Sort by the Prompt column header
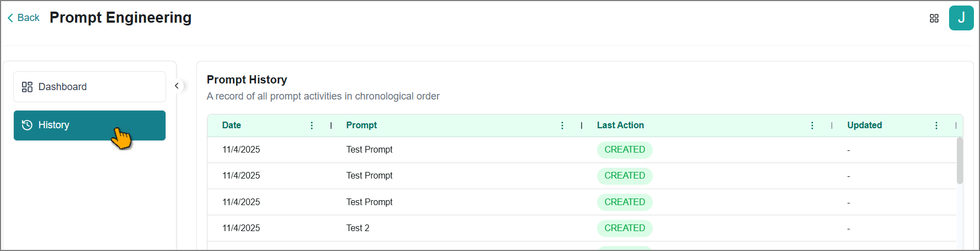Screen dimensions: 980x251 pos(361,125)
